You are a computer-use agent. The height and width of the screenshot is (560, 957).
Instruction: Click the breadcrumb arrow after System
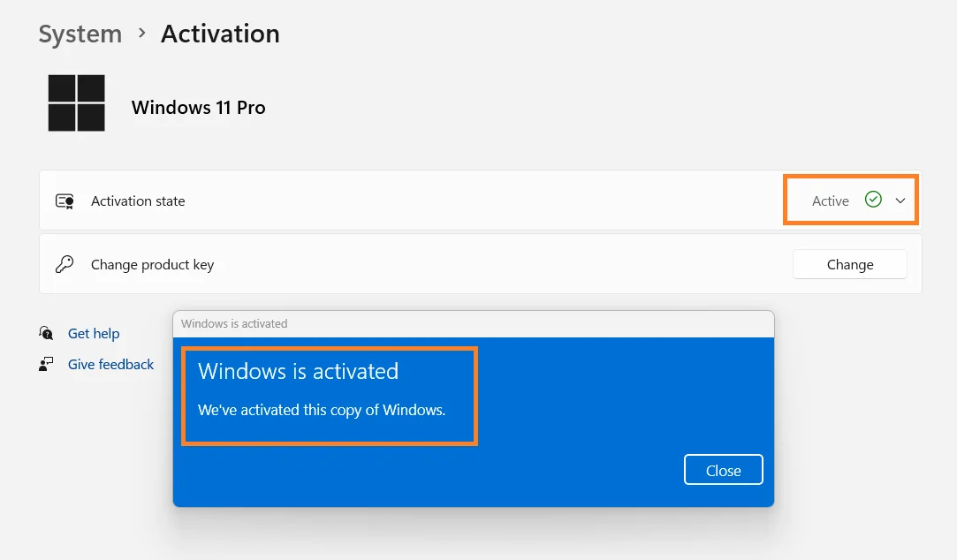click(141, 34)
